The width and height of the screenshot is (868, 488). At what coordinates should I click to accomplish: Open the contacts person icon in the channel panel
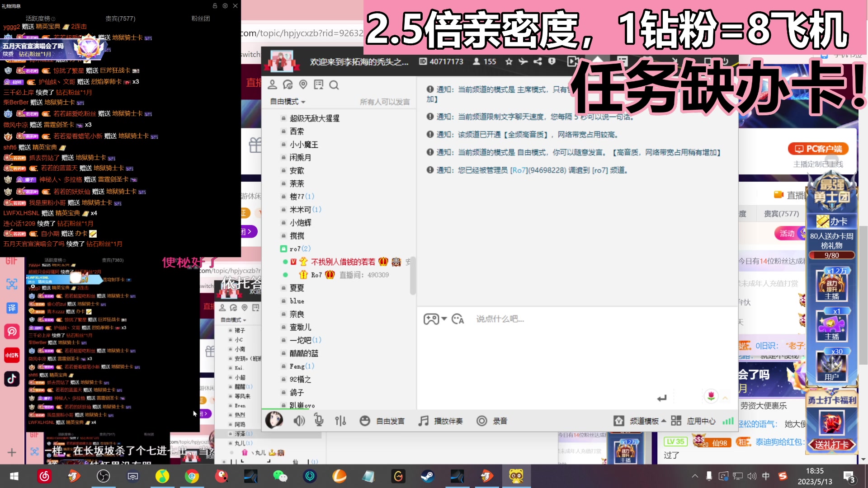[272, 84]
